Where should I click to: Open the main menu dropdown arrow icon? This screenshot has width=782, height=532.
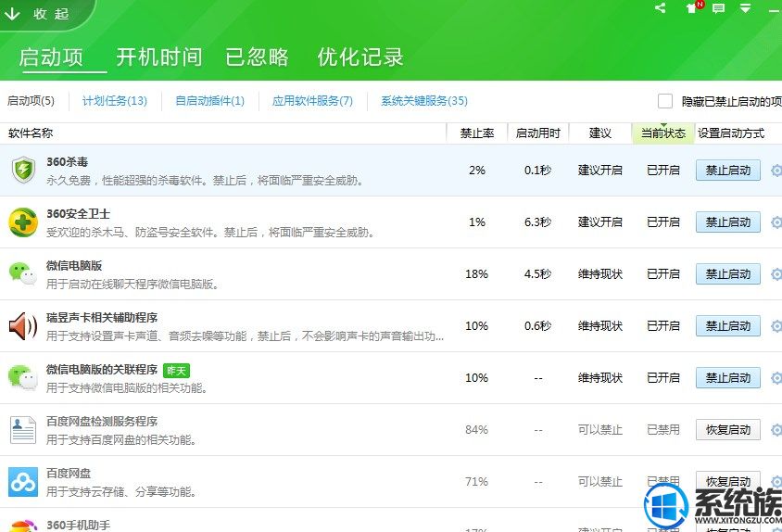[x=745, y=8]
